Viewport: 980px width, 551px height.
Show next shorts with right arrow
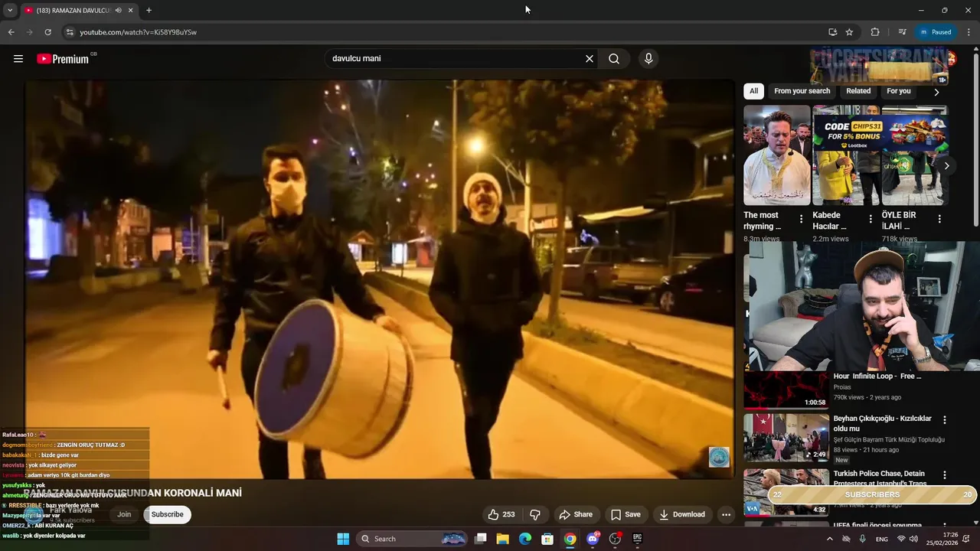pos(946,166)
